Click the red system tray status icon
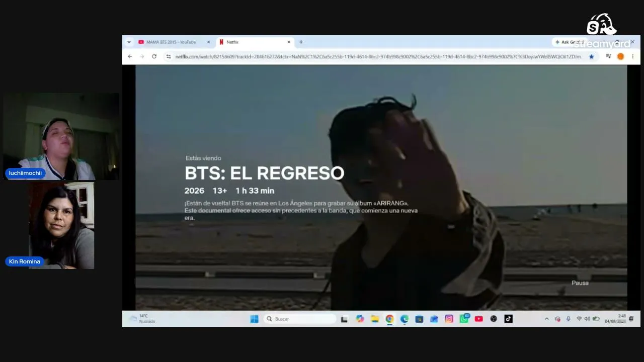Image resolution: width=644 pixels, height=362 pixels. 557,319
